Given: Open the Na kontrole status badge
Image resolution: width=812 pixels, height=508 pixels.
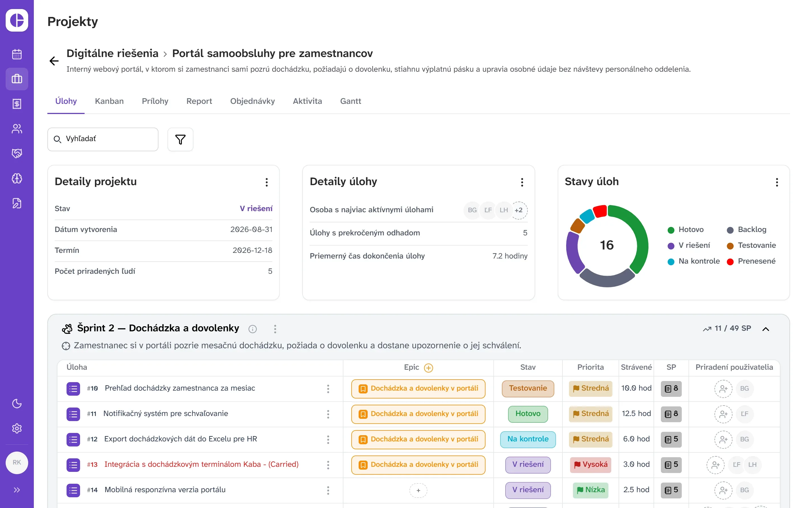Looking at the screenshot, I should pyautogui.click(x=528, y=439).
